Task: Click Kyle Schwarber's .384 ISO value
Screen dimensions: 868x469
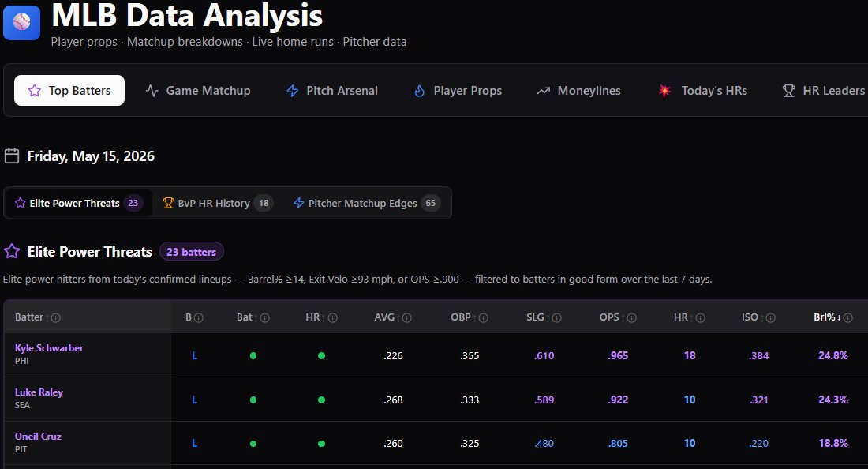Action: tap(758, 355)
